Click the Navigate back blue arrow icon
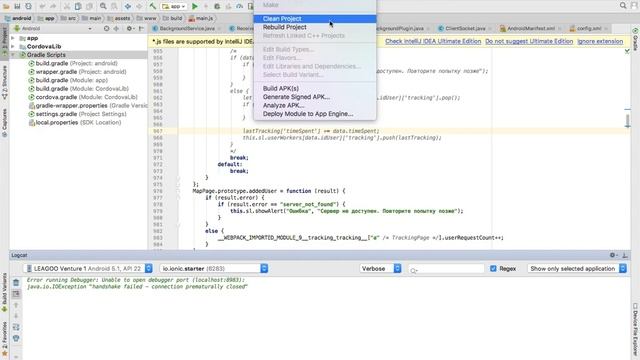The width and height of the screenshot is (640, 360). 128,6
